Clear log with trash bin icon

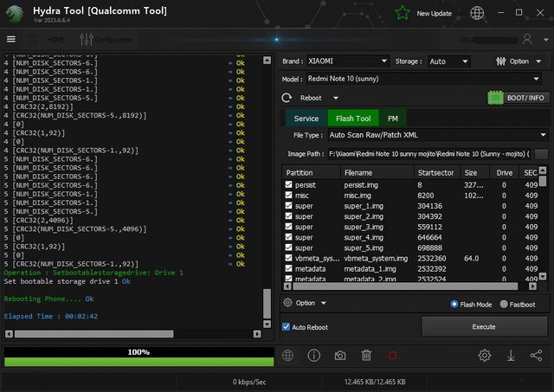tap(366, 356)
